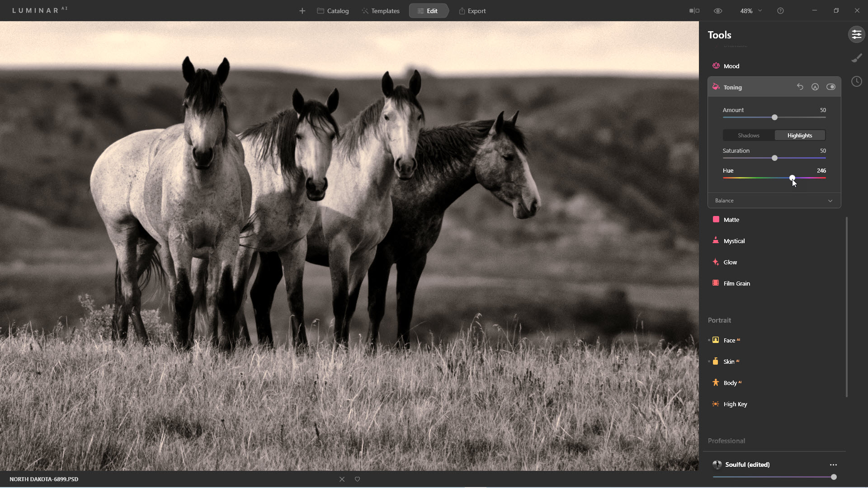Click the quick preview eye icon
868x488 pixels.
[718, 11]
